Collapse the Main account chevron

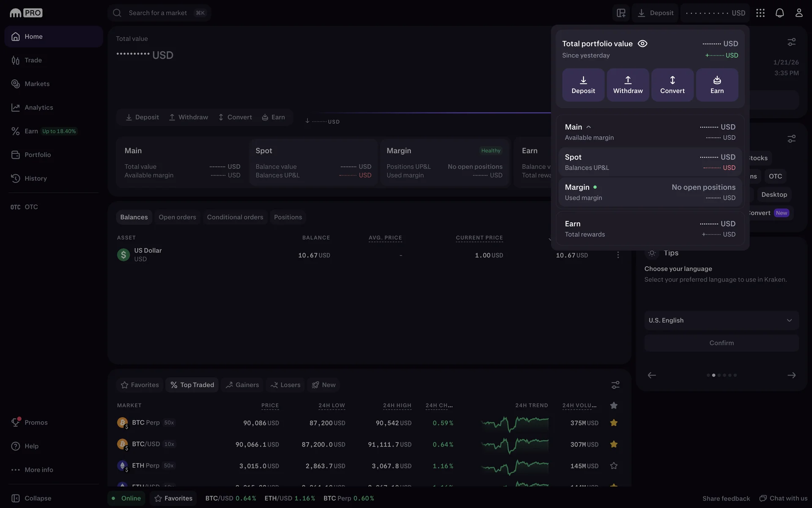[x=588, y=127]
